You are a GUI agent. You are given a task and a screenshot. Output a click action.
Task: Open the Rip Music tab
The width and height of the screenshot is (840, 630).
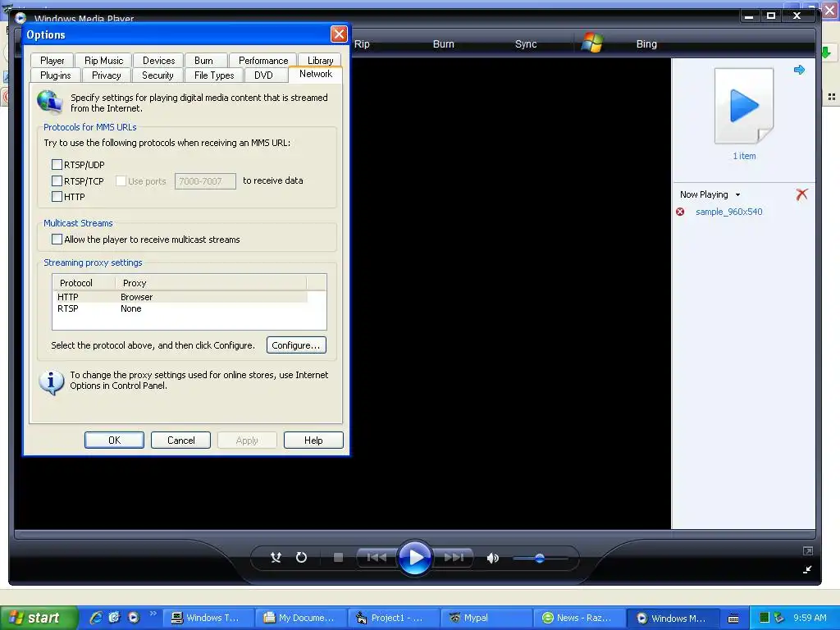pyautogui.click(x=104, y=61)
